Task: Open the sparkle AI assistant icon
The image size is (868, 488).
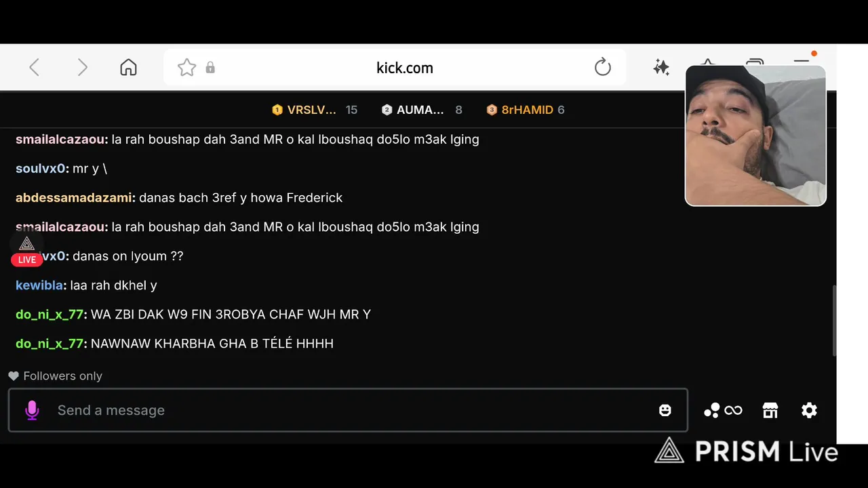Action: tap(661, 67)
